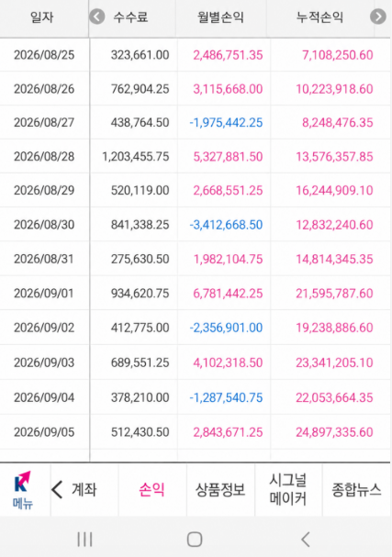Select the 일자 column header
This screenshot has width=392, height=557.
42,17
